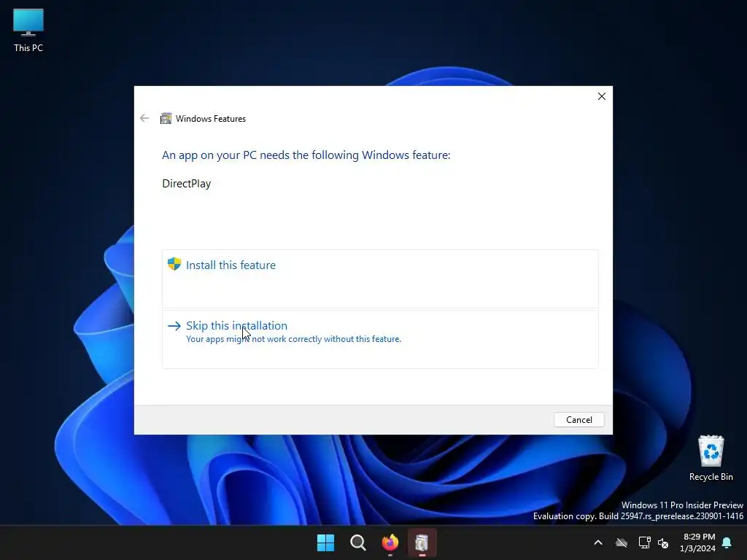This screenshot has height=560, width=747.
Task: Choose Skip this installation
Action: (x=380, y=339)
